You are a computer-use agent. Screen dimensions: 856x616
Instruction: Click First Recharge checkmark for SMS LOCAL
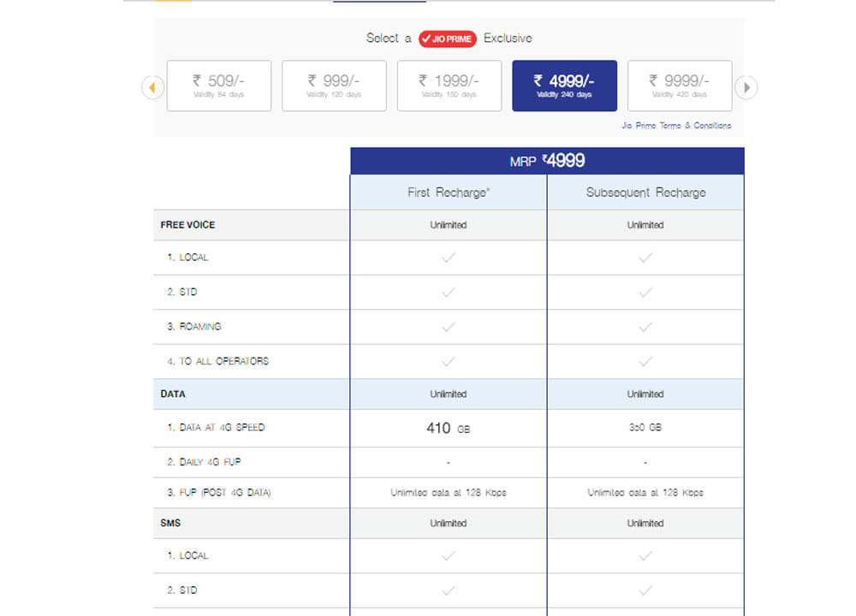pyautogui.click(x=449, y=556)
